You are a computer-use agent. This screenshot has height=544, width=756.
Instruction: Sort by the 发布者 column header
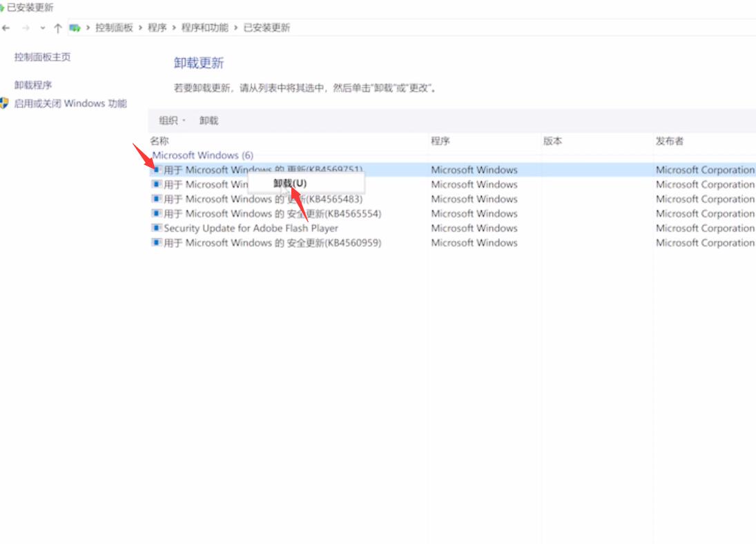click(669, 141)
